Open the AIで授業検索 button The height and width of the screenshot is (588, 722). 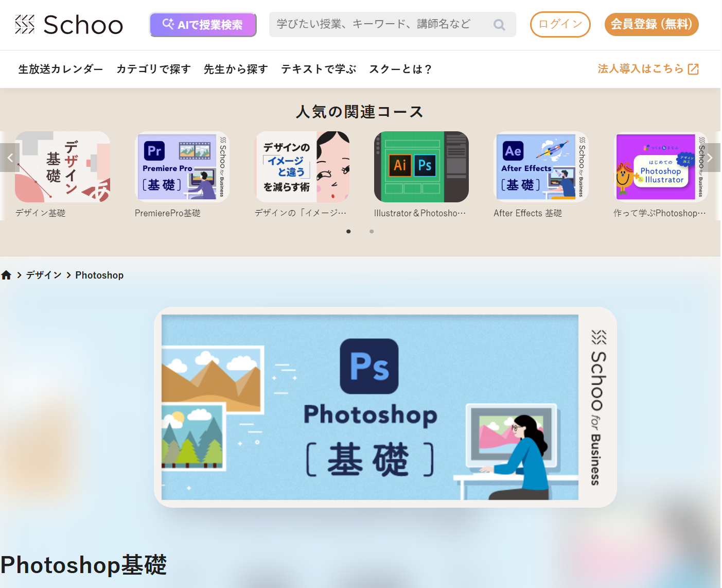(203, 25)
